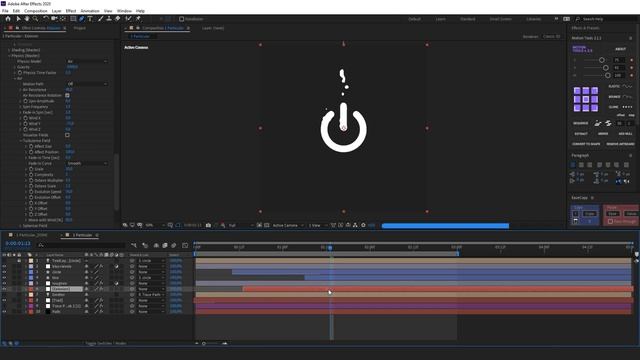This screenshot has height=360, width=640.
Task: Hide the circle layer with eye toggle
Action: 4,272
